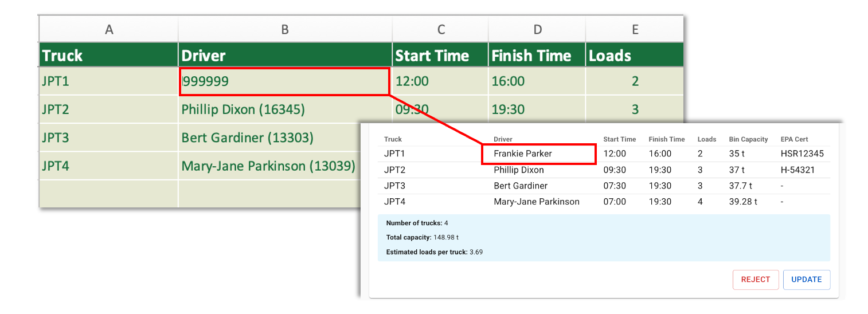The width and height of the screenshot is (868, 314).
Task: Click spreadsheet cell Mary-Jane Parkinson (13039)
Action: [268, 166]
